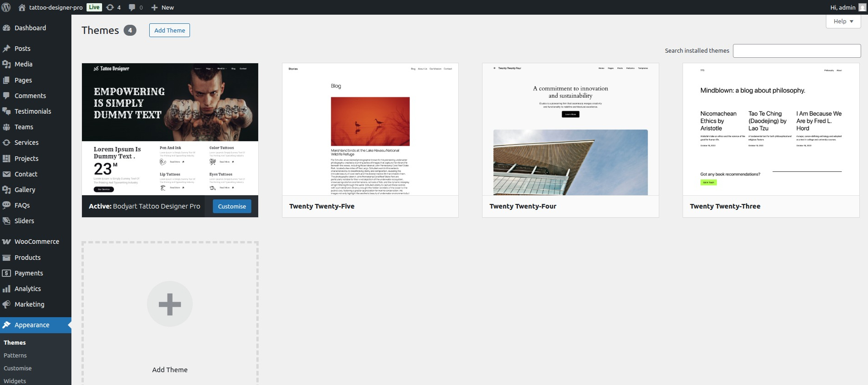This screenshot has height=385, width=868.
Task: Click the Pages icon in sidebar
Action: 6,80
